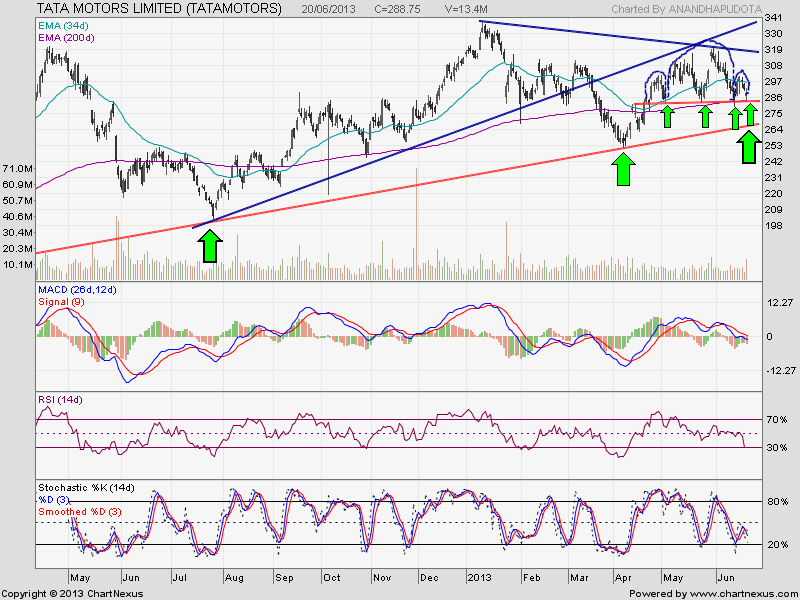Click the Aug month label on time axis
Viewport: 800px width, 600px height.
pos(234,578)
